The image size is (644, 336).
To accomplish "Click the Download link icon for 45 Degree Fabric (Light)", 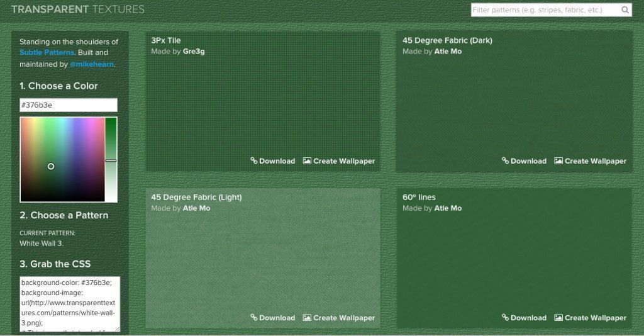I will [x=253, y=318].
